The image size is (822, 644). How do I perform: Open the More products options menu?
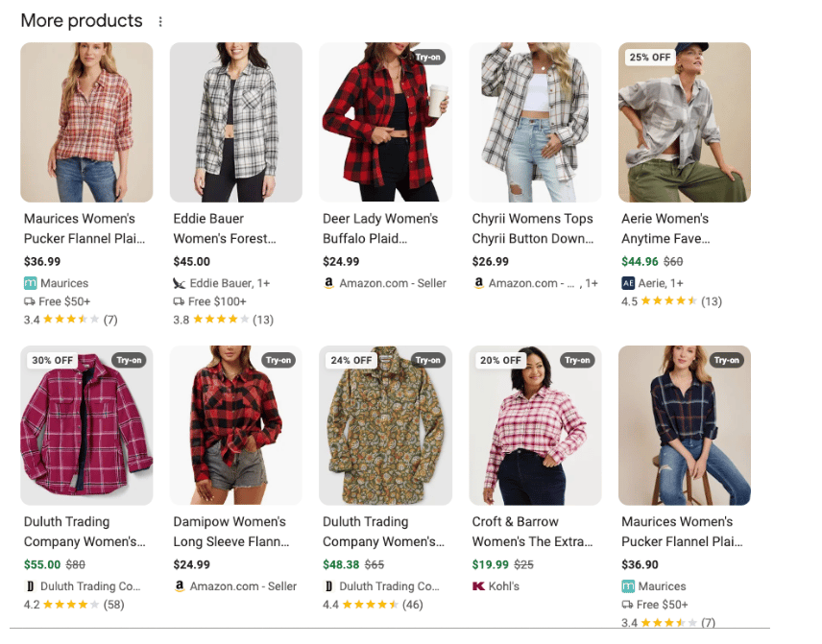coord(160,22)
